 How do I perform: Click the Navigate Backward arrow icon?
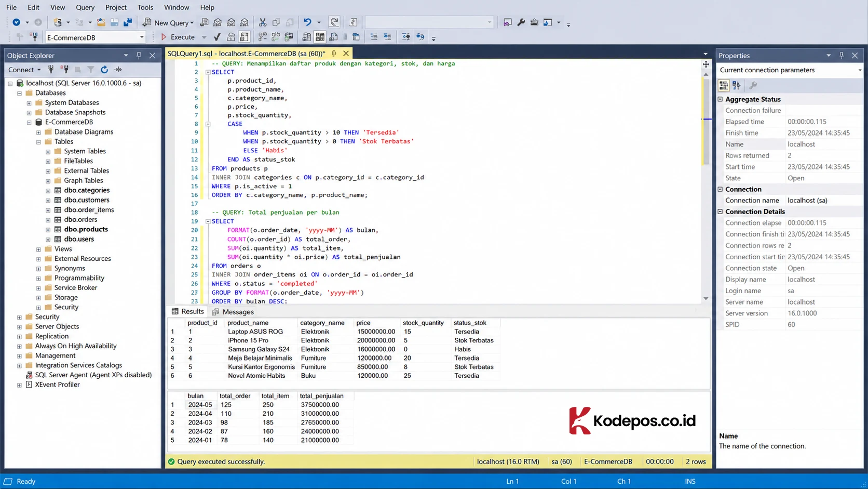(x=16, y=22)
